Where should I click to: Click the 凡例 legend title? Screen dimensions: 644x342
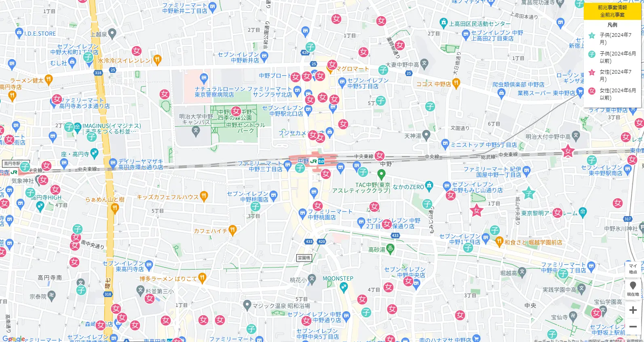click(612, 25)
